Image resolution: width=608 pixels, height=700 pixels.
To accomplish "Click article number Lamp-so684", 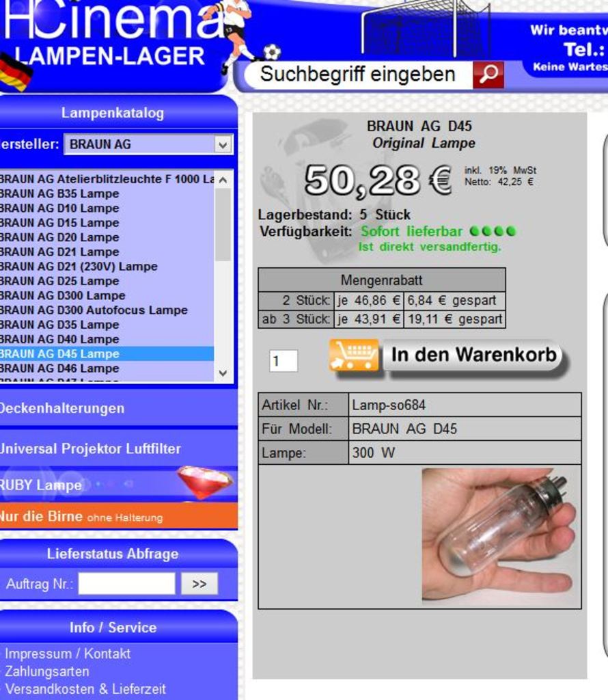I will click(389, 405).
